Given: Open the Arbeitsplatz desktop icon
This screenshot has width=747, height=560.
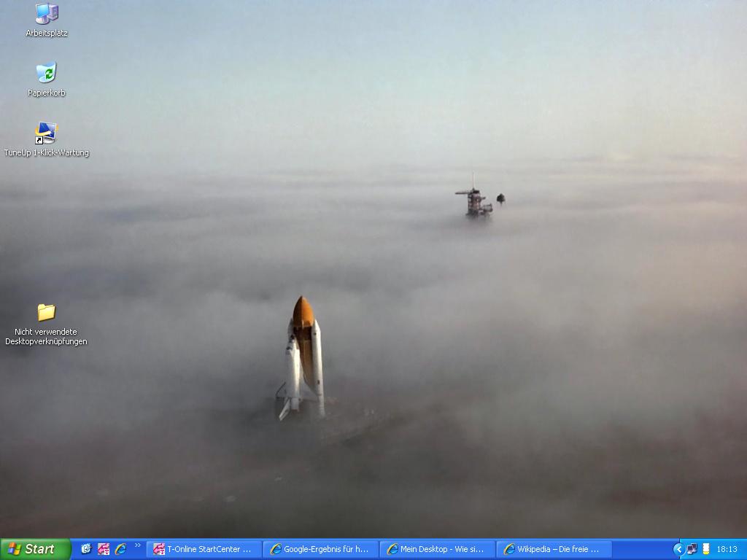Looking at the screenshot, I should 46,14.
